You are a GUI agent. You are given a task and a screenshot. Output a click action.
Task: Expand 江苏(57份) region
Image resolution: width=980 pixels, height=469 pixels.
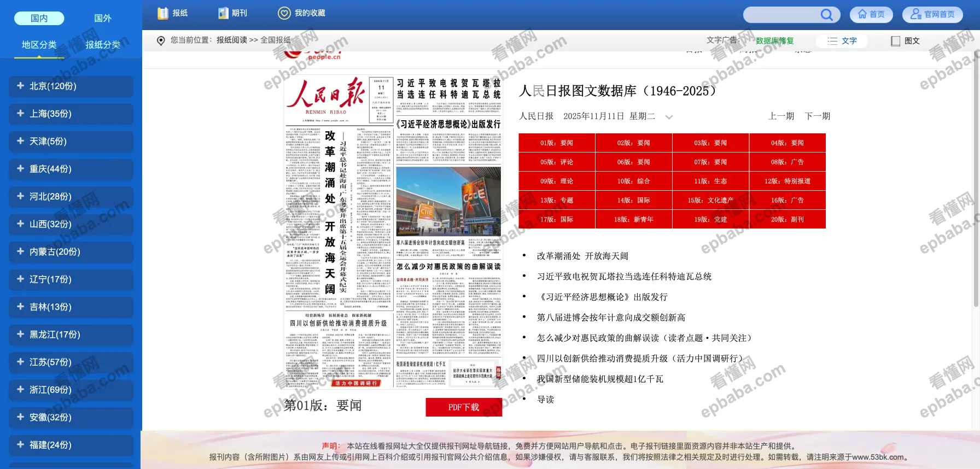tap(71, 362)
